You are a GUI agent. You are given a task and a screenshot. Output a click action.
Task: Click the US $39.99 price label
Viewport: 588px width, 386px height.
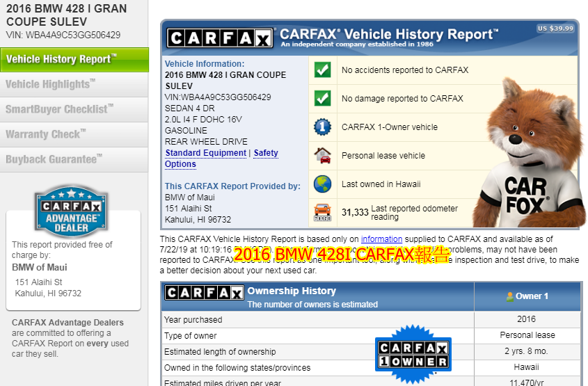[x=555, y=29]
